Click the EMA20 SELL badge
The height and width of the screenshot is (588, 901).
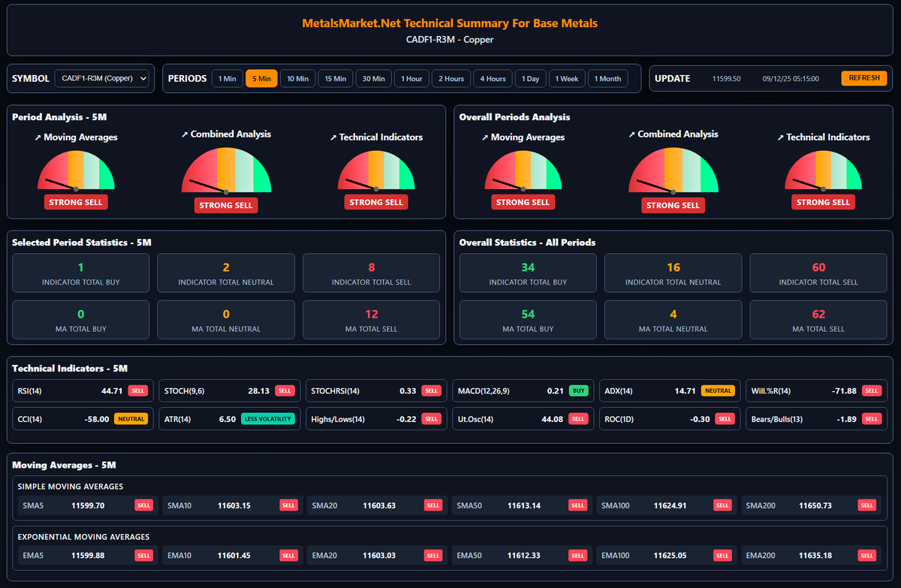point(433,555)
